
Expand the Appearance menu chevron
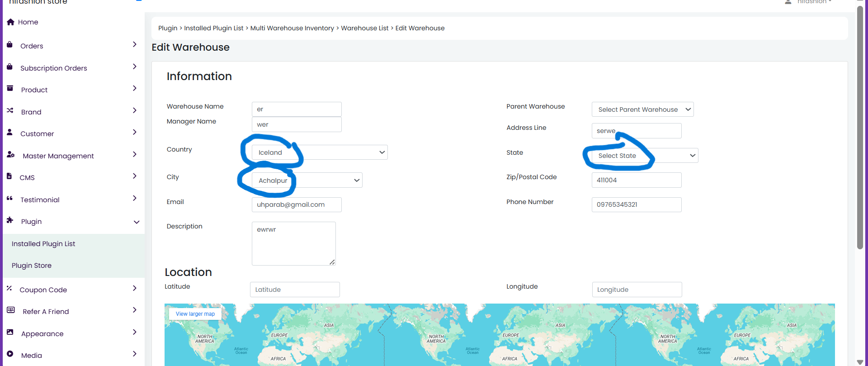click(134, 332)
